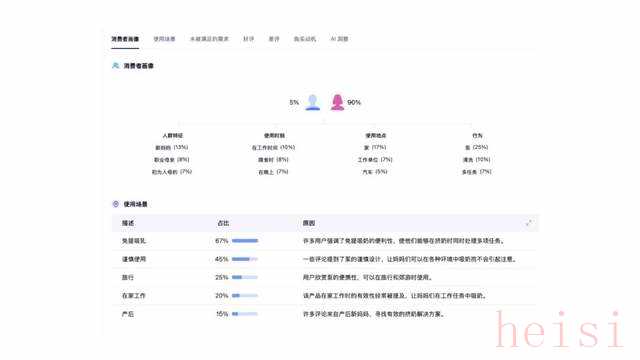Screen dimensions: 640x360
Task: Click the 原因 table column header
Action: [309, 223]
